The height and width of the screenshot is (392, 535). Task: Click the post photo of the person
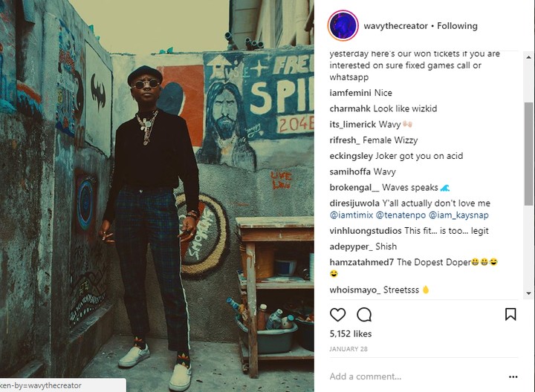click(x=157, y=196)
